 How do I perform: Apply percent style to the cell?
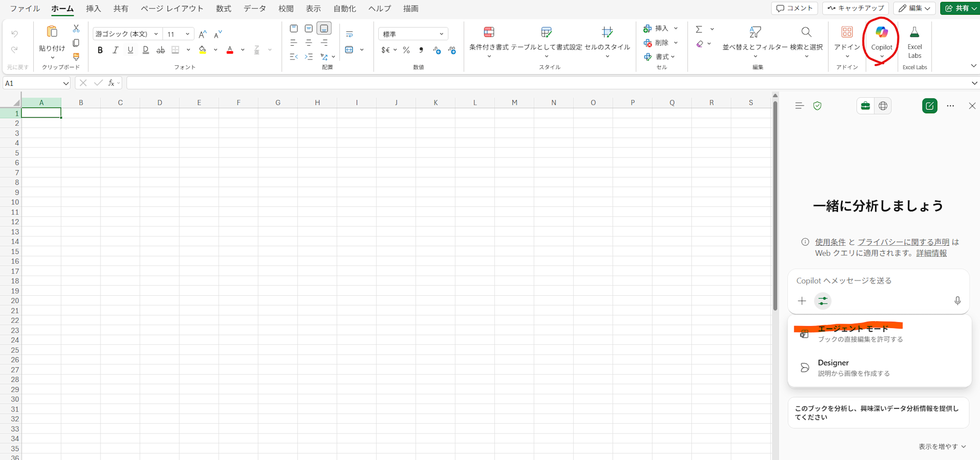406,50
